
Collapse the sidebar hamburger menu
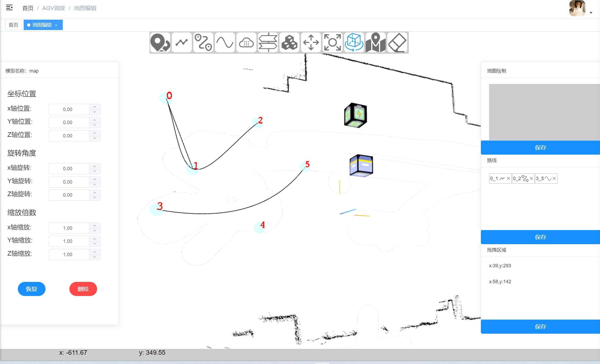9,8
